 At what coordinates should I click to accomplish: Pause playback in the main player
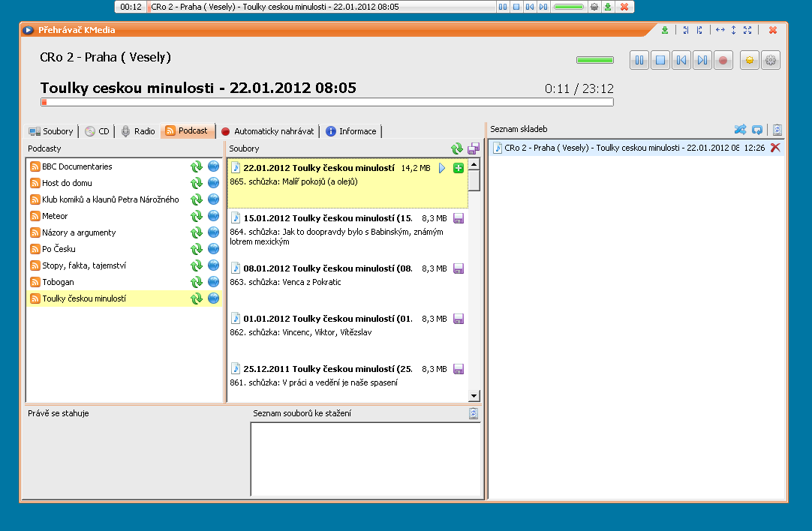[x=639, y=61]
